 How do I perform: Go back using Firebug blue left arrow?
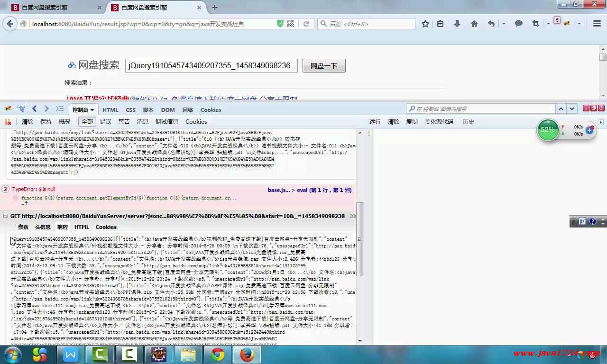coord(35,109)
